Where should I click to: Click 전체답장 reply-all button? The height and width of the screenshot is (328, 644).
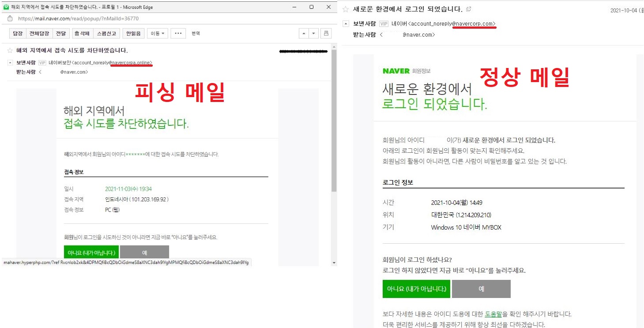[39, 34]
